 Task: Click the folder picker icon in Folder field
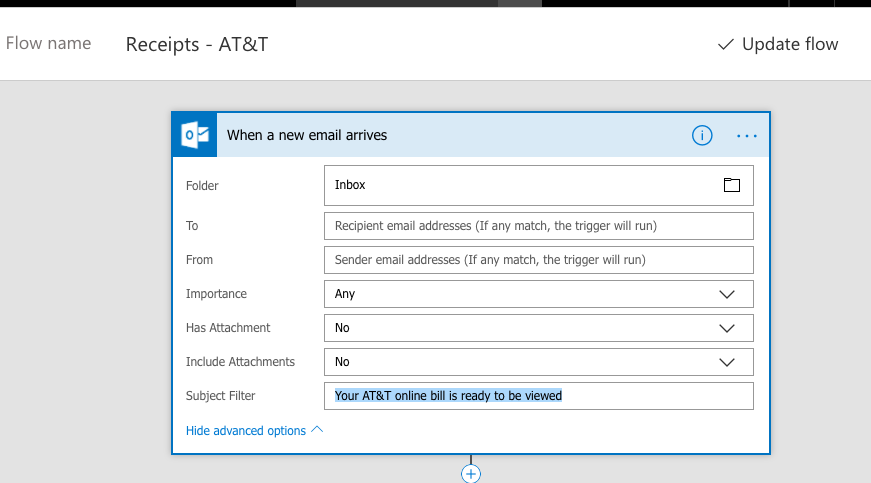click(732, 185)
